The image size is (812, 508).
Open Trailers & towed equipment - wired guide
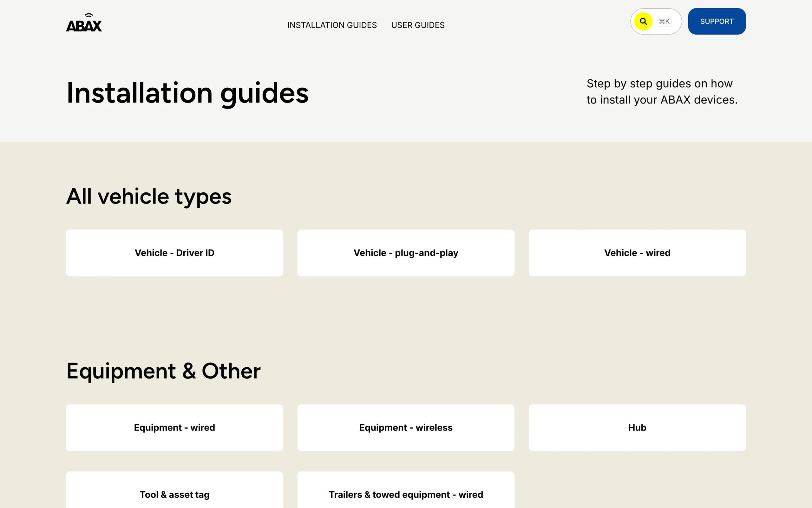click(406, 491)
